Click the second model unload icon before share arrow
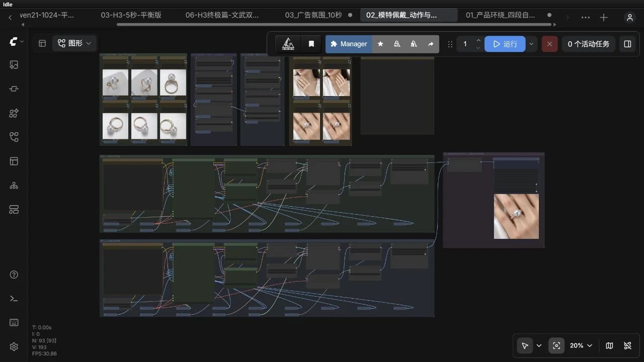Screen dimensions: 644x362 pyautogui.click(x=414, y=44)
